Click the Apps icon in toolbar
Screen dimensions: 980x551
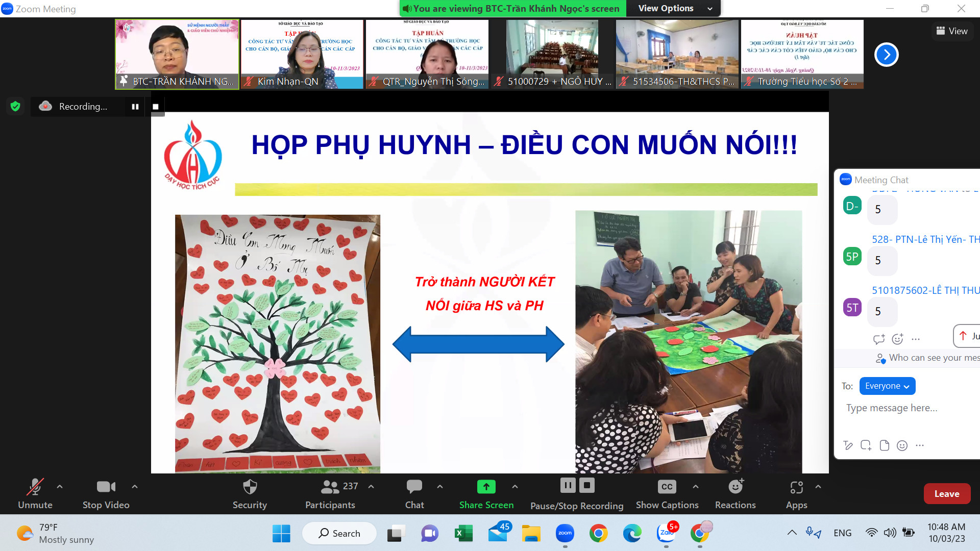pyautogui.click(x=796, y=488)
